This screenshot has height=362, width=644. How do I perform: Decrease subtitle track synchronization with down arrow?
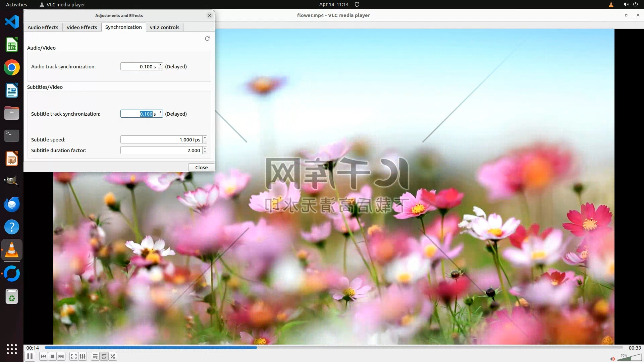point(161,116)
